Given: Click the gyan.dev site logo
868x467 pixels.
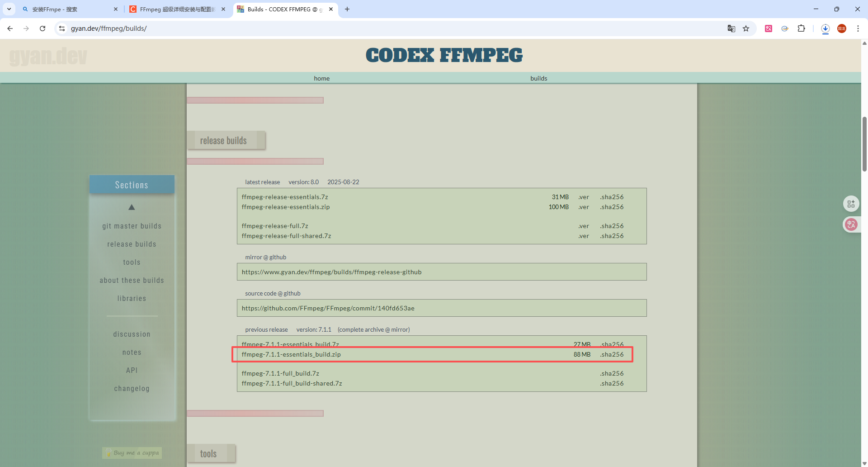Looking at the screenshot, I should coord(48,56).
